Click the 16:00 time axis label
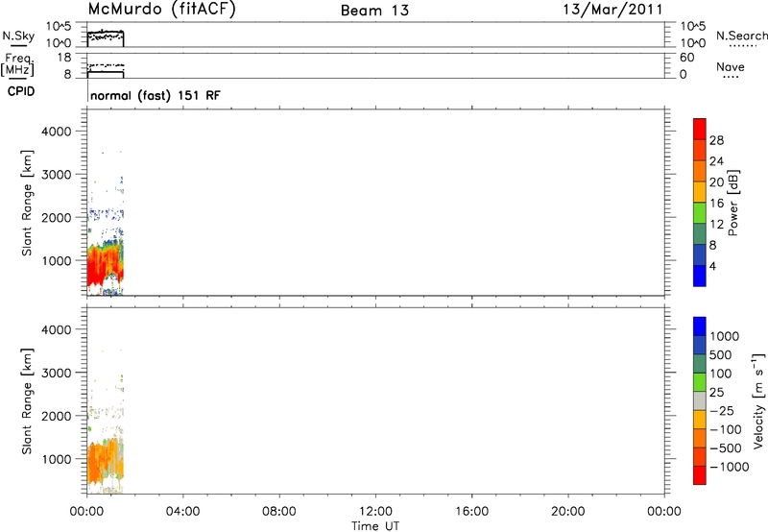The width and height of the screenshot is (768, 532). [x=471, y=512]
